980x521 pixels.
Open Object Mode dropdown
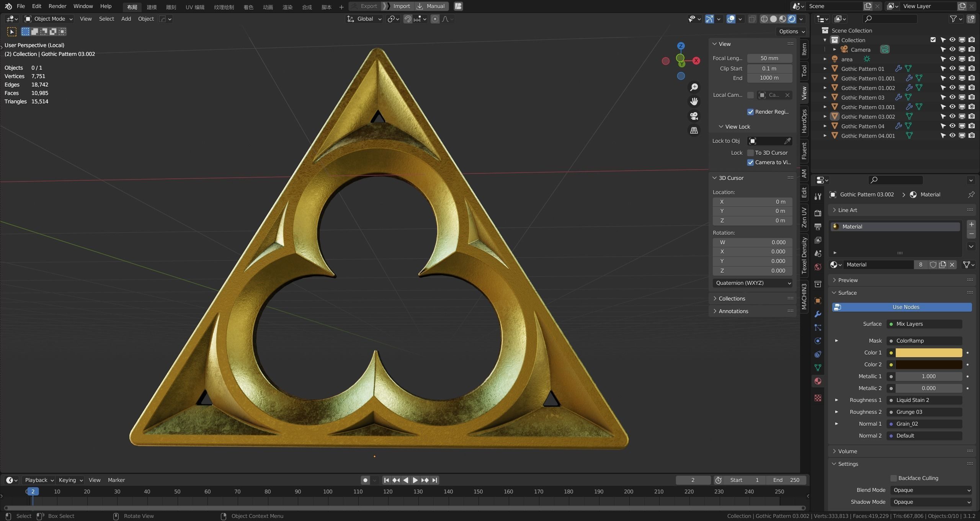tap(48, 19)
